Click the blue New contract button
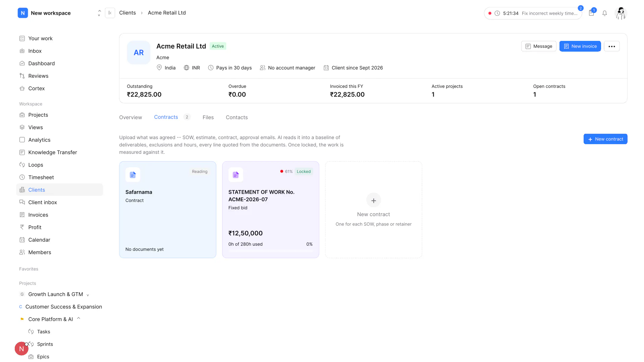The width and height of the screenshot is (644, 362). 605,139
